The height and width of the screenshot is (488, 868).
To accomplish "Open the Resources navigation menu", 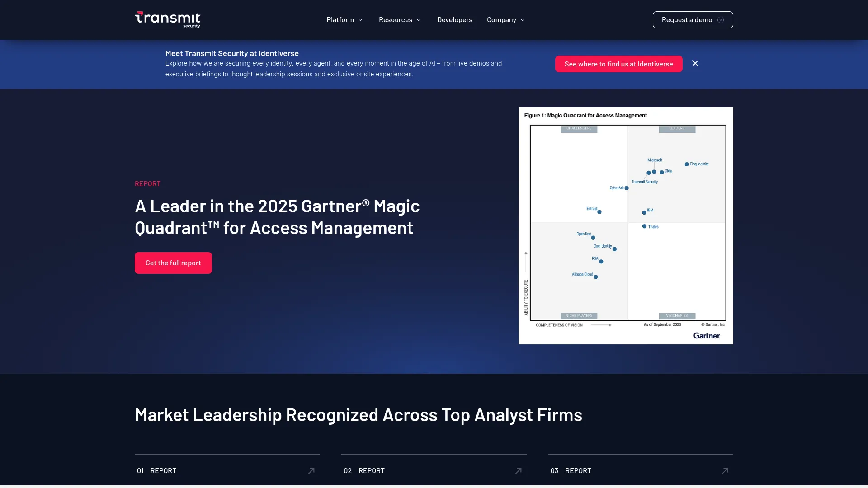I will (400, 20).
